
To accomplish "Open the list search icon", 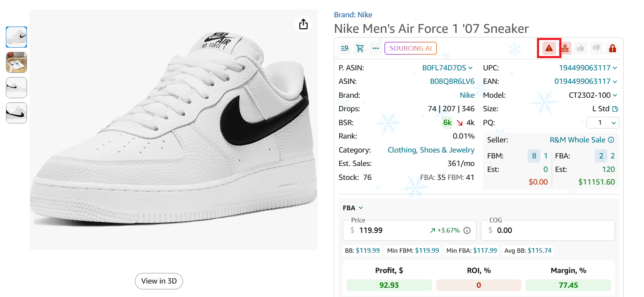I will (x=345, y=48).
